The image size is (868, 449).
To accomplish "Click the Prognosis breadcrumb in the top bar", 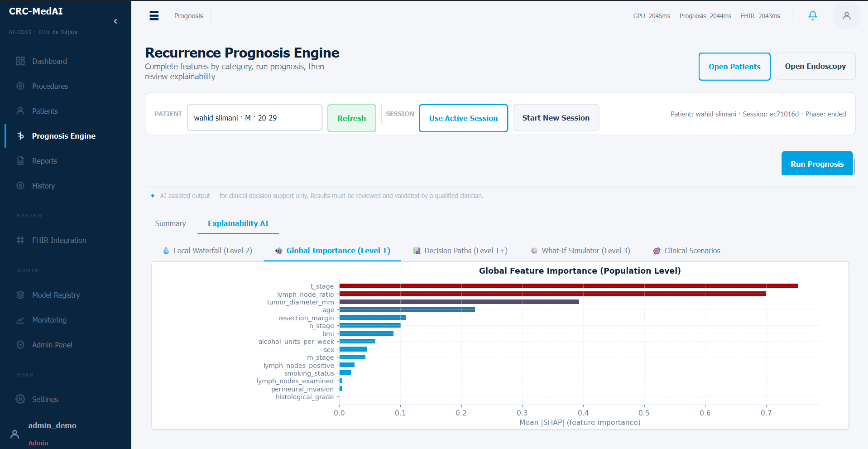I will pos(188,16).
